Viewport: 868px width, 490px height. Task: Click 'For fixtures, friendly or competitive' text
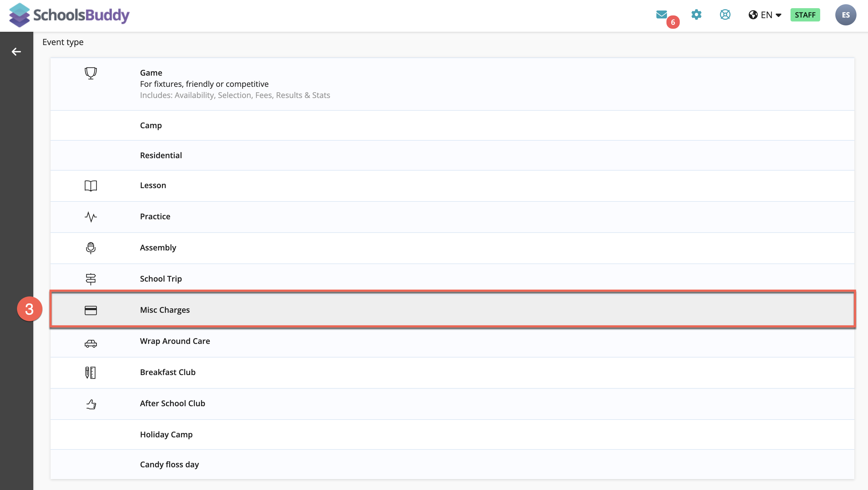pos(204,84)
